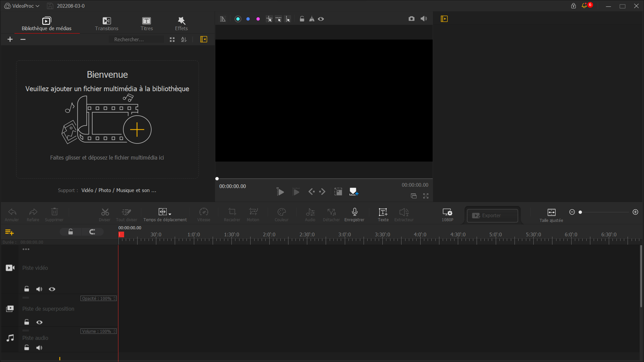Click the Rechercher search field
Image resolution: width=644 pixels, height=362 pixels.
(136, 40)
